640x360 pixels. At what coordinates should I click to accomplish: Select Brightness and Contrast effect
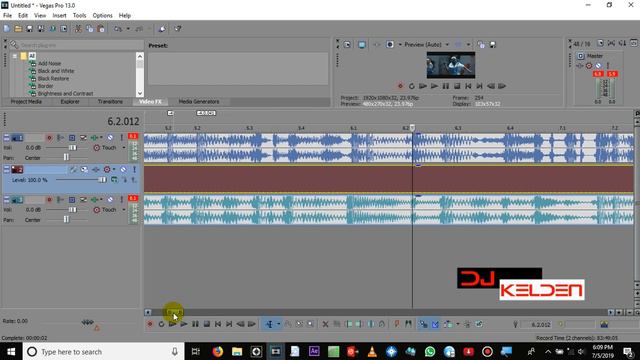tap(65, 93)
